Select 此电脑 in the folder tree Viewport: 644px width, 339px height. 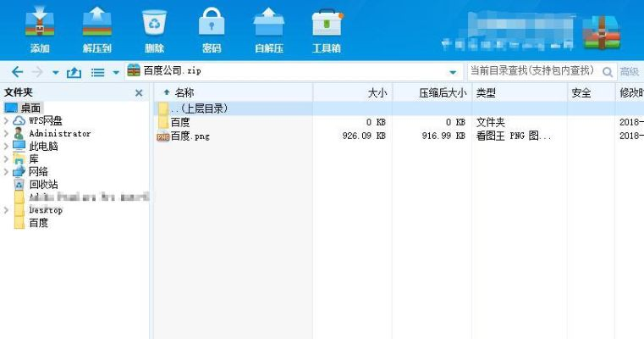pyautogui.click(x=43, y=146)
